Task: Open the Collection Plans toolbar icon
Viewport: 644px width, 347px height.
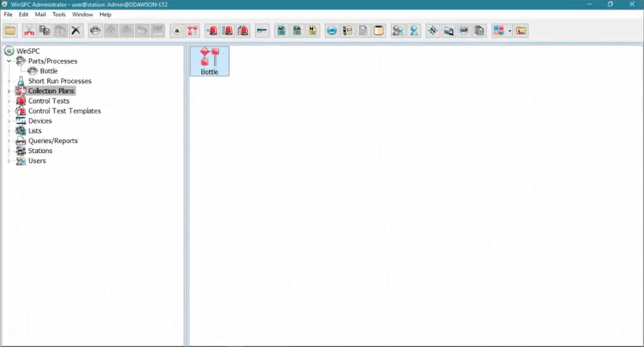Action: click(x=192, y=30)
